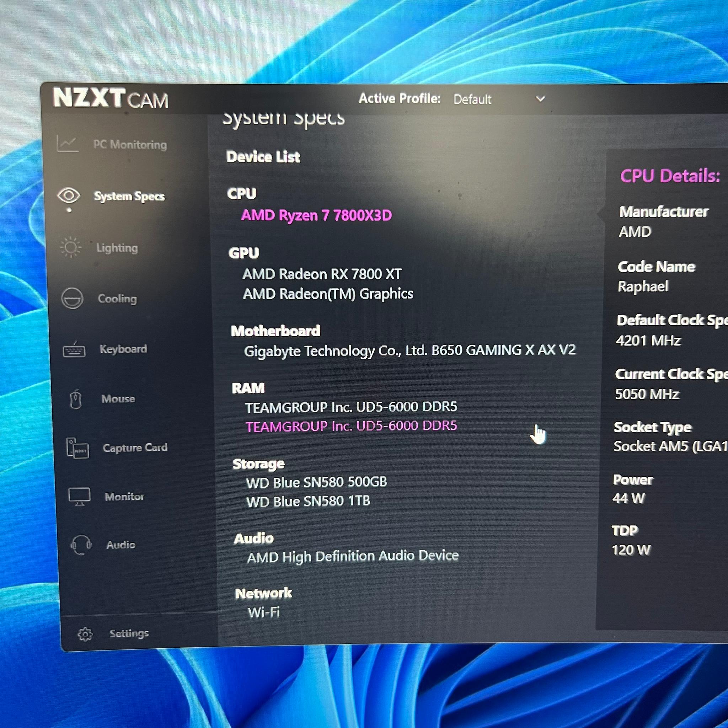The width and height of the screenshot is (728, 728).
Task: Click the Code Name value Raphael
Action: click(x=643, y=287)
